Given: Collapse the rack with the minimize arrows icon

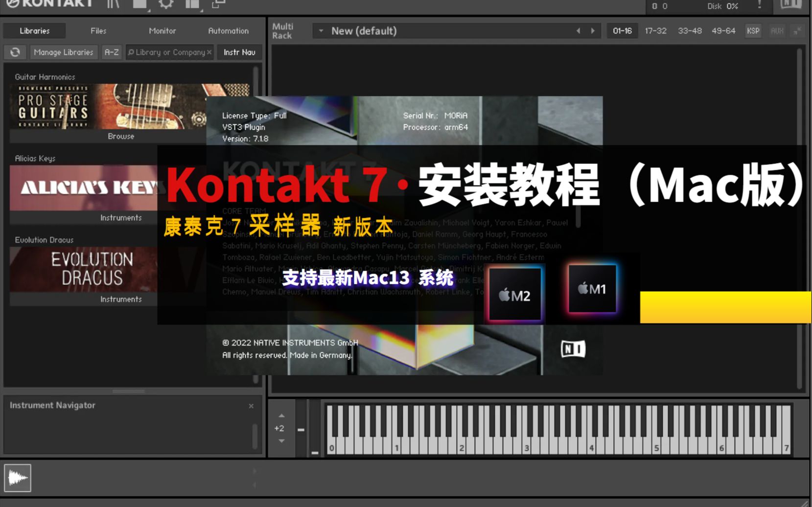Looking at the screenshot, I should 797,31.
